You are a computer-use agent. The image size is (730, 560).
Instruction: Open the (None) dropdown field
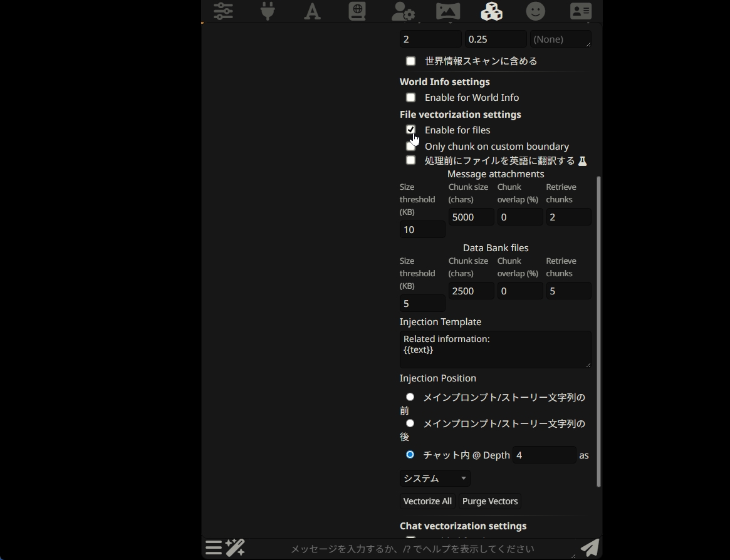[x=560, y=39]
